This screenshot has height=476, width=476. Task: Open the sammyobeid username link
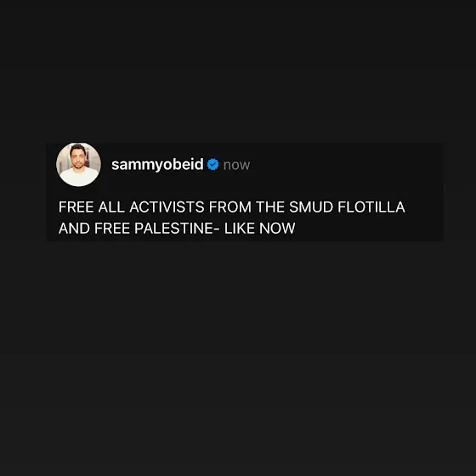[x=157, y=165]
